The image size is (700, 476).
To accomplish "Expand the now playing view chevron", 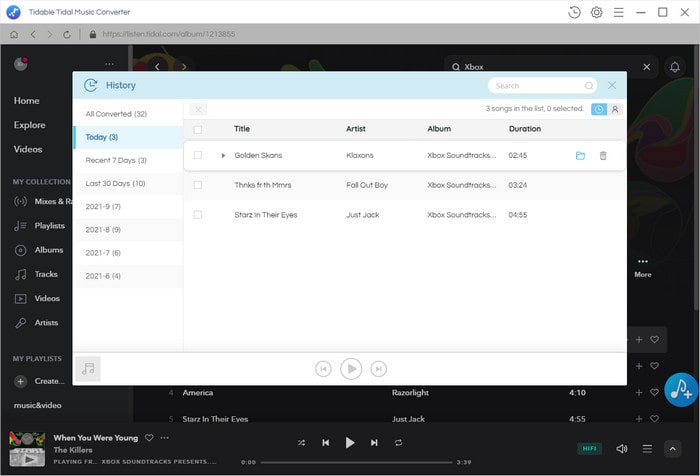I will [x=672, y=449].
